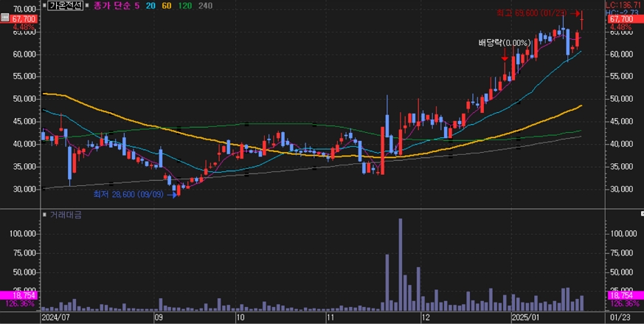Click the tallest volume bar above 100,000
Screen dimensions: 644x324
point(401,264)
